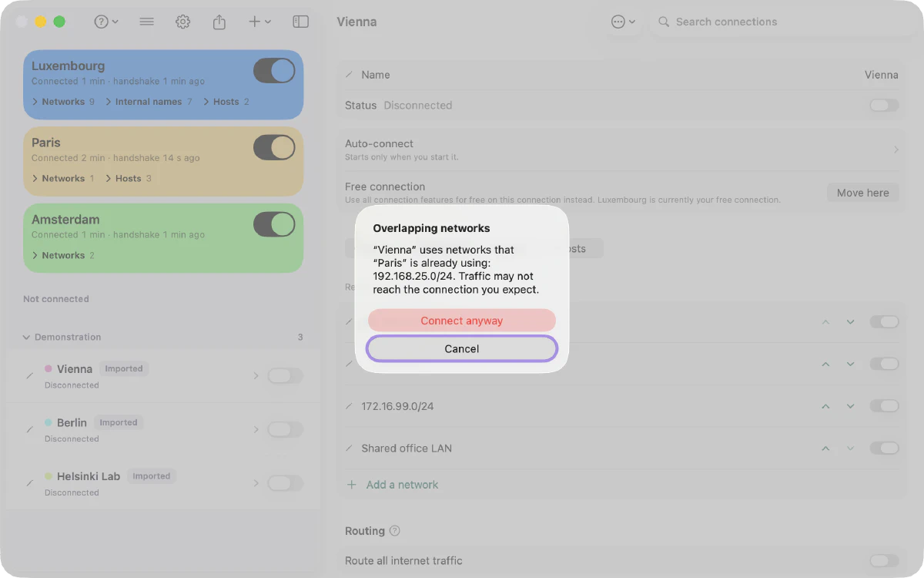Screen dimensions: 924x578
Task: Click Connect anyway in the dialog
Action: pos(462,321)
